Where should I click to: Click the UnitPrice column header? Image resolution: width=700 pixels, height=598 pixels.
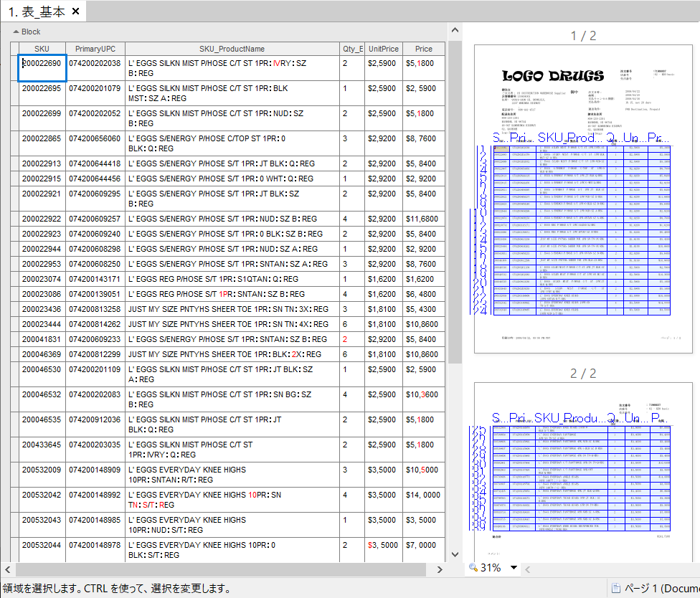pos(383,49)
